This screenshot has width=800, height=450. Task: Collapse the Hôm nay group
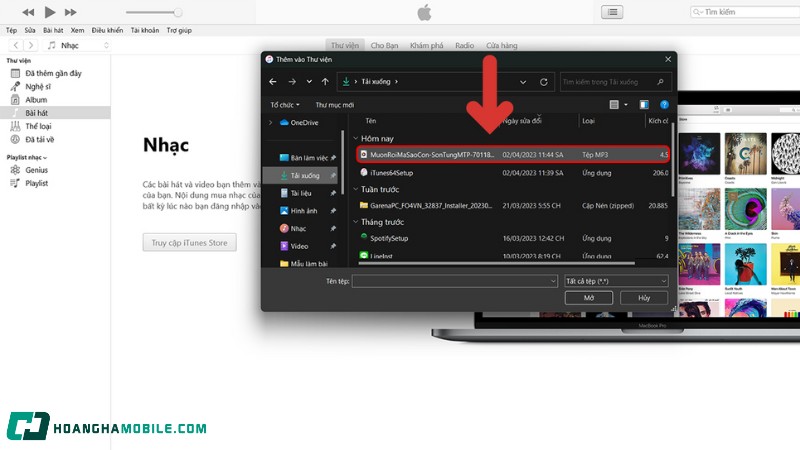pyautogui.click(x=356, y=138)
